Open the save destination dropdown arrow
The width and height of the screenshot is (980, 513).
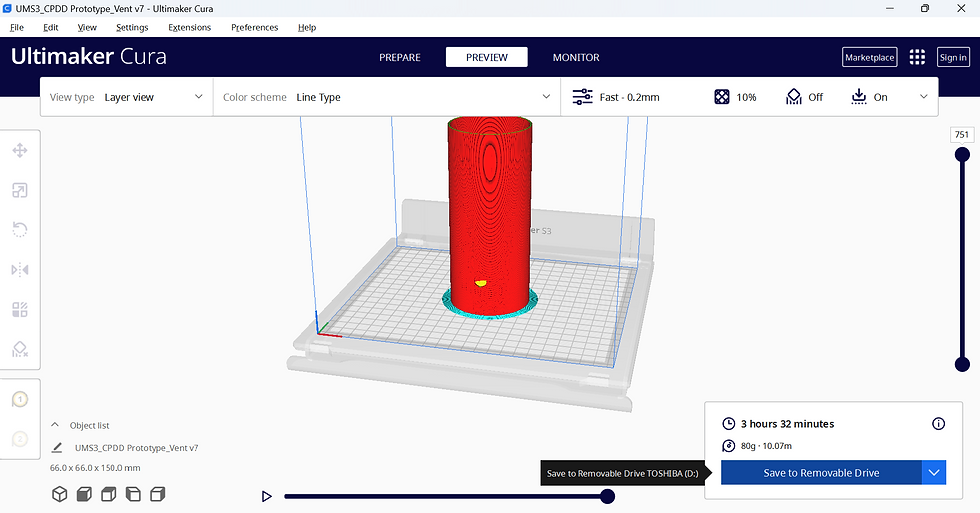[934, 472]
